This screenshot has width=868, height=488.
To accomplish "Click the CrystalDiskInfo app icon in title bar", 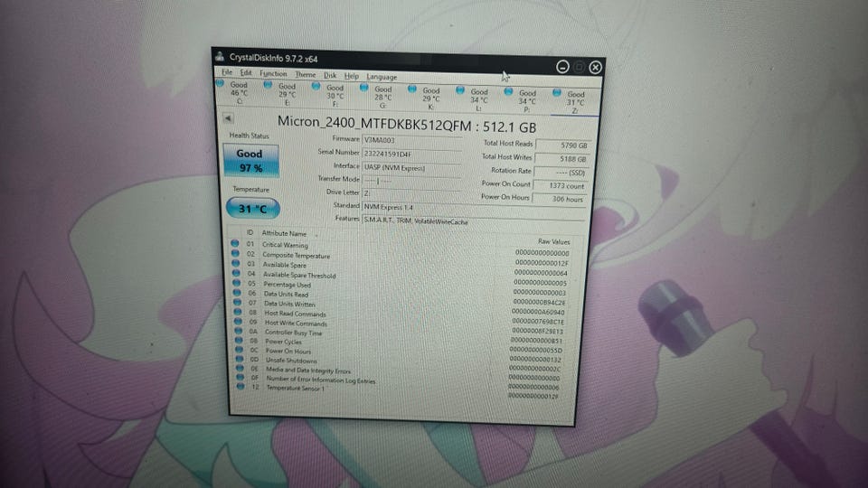I will click(220, 56).
